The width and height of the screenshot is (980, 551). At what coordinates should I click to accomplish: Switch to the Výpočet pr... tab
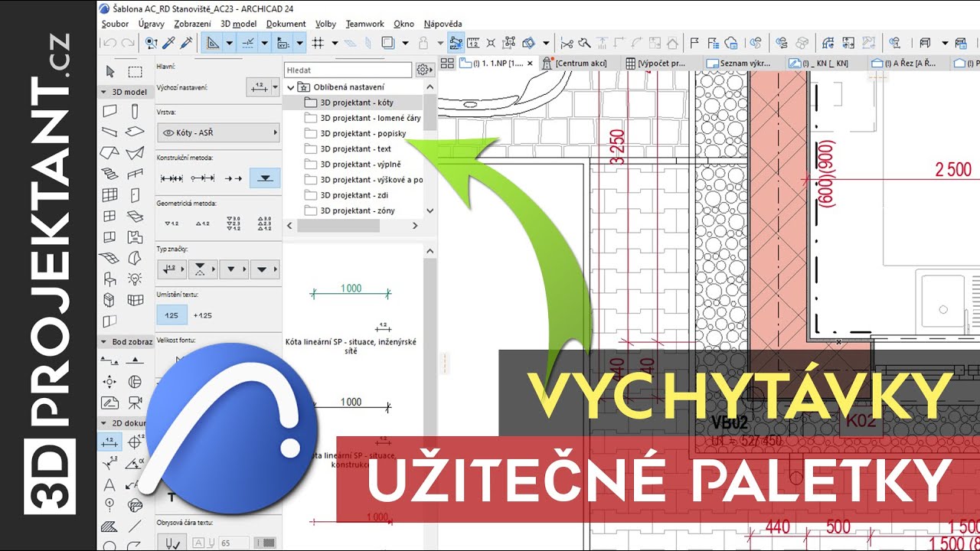tap(661, 64)
